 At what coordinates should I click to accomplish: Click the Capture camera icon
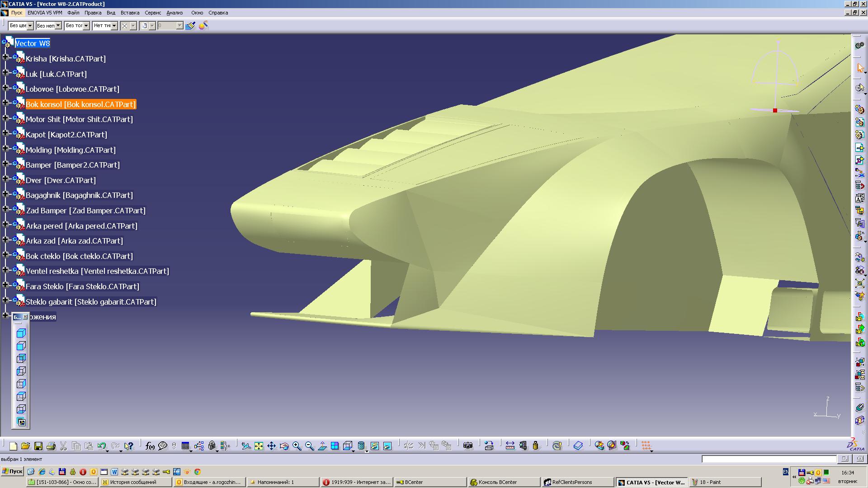[x=468, y=446]
